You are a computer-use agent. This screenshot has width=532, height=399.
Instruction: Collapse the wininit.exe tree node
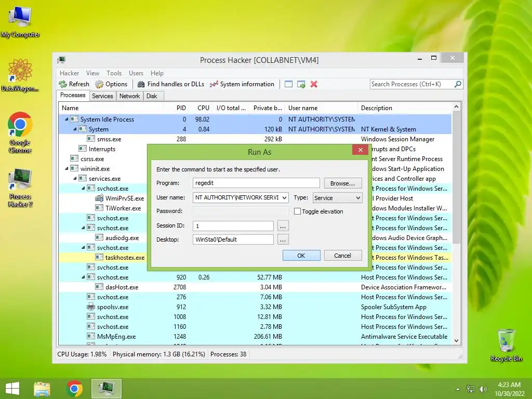tap(66, 169)
